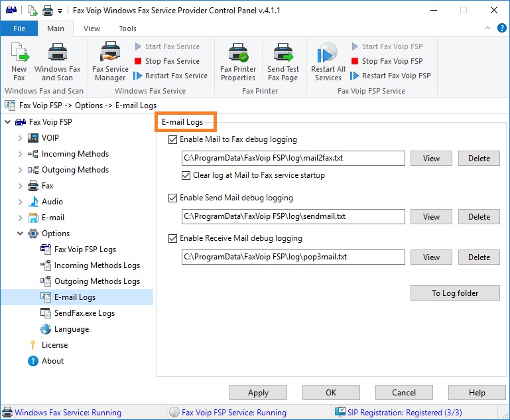The image size is (510, 420).
Task: Toggle Enable Send Mail debug logging
Action: point(172,198)
